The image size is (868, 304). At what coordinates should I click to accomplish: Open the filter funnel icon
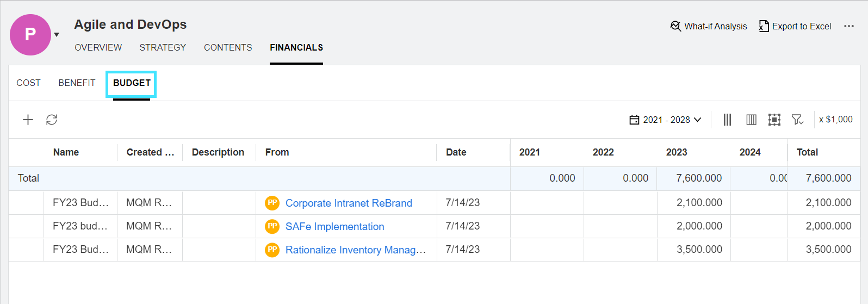797,120
